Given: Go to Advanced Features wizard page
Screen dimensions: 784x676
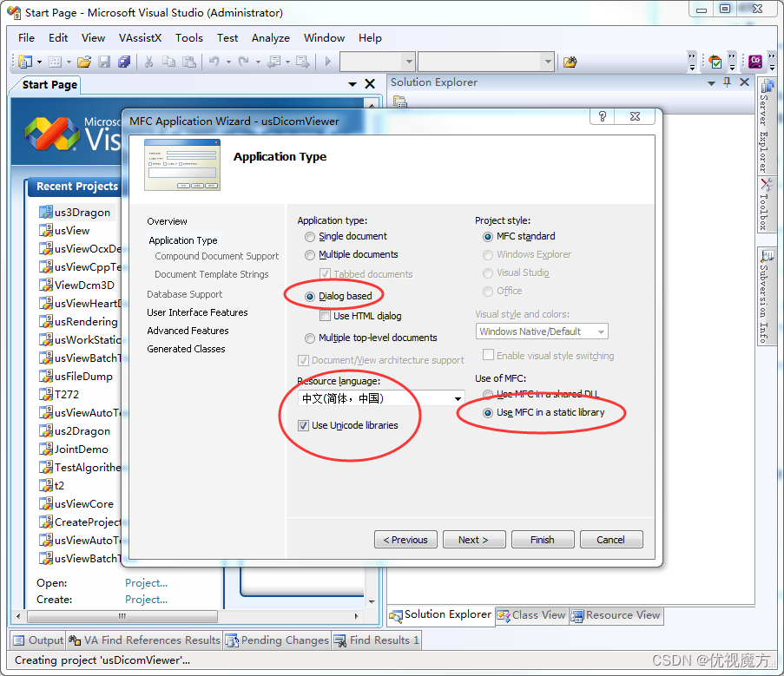Looking at the screenshot, I should pos(188,331).
